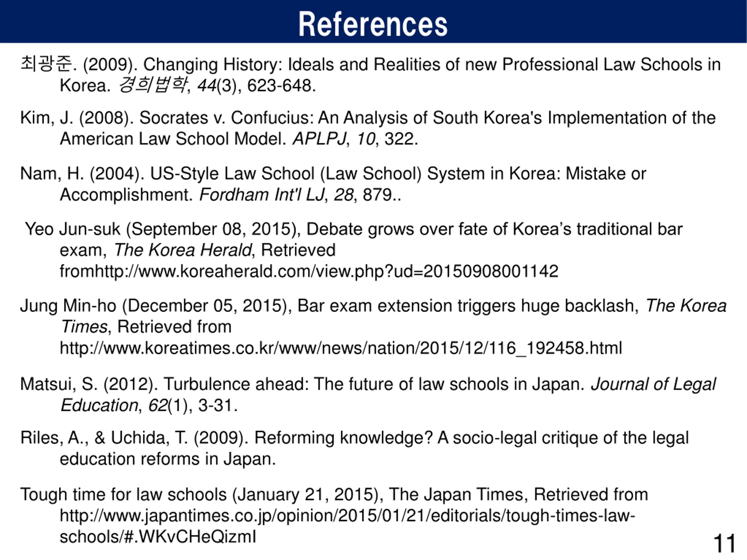Click the Korean author name 최광준
Image resolution: width=747 pixels, height=560 pixels.
(x=46, y=64)
